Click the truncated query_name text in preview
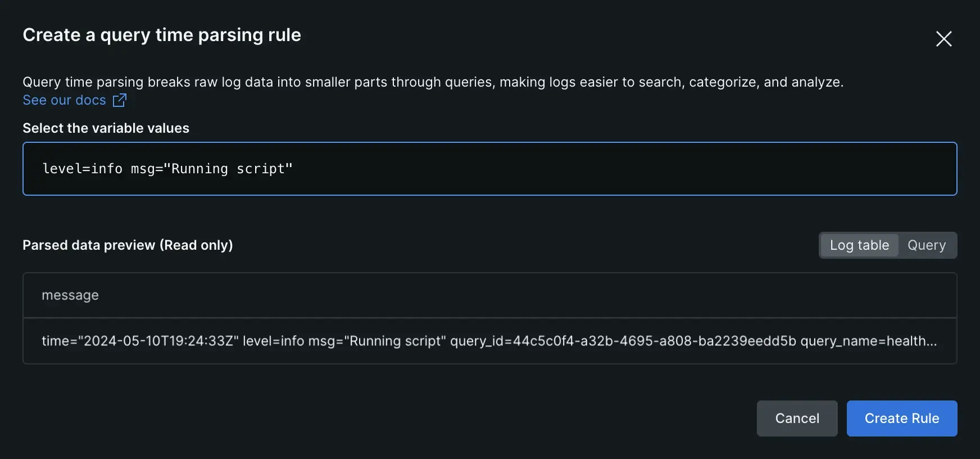Image resolution: width=980 pixels, height=459 pixels. coord(868,341)
